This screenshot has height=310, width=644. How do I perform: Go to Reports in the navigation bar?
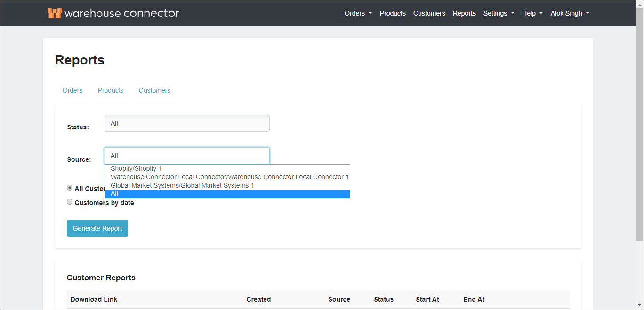pos(464,13)
